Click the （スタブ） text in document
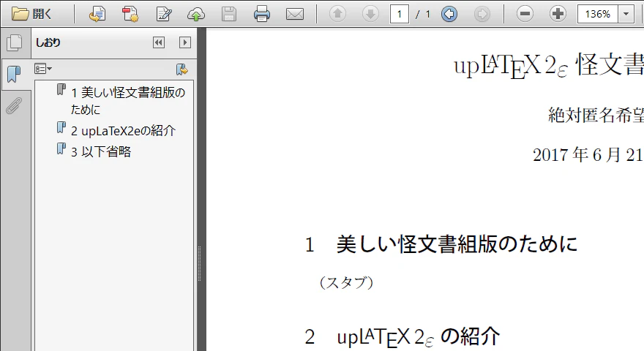The height and width of the screenshot is (351, 644). 346,282
